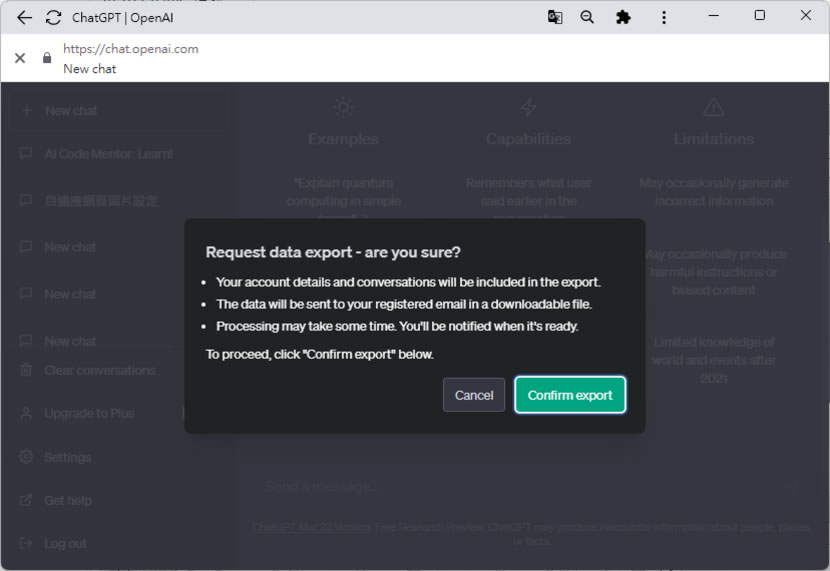Open the translate page icon
The width and height of the screenshot is (830, 571).
tap(555, 17)
